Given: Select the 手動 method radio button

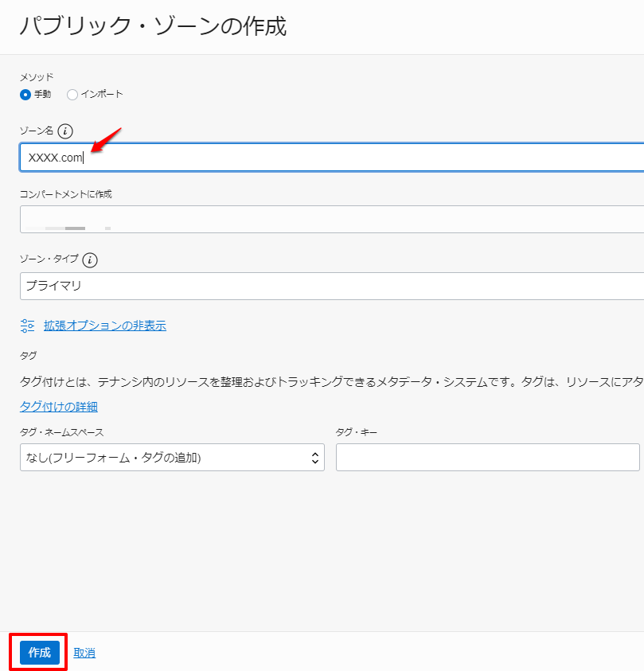Looking at the screenshot, I should coord(26,94).
